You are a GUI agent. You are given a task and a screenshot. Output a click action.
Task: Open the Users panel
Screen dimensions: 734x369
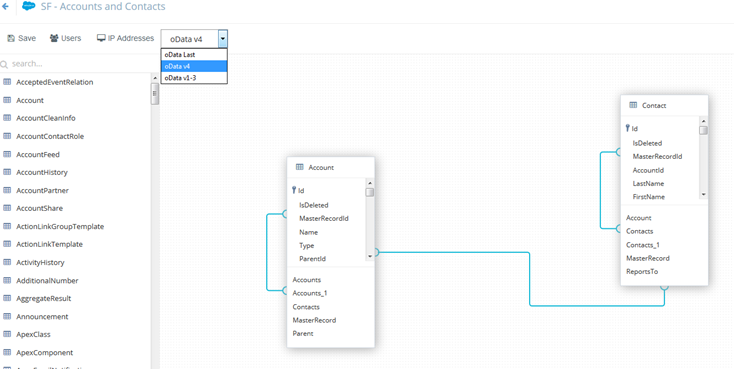click(66, 38)
